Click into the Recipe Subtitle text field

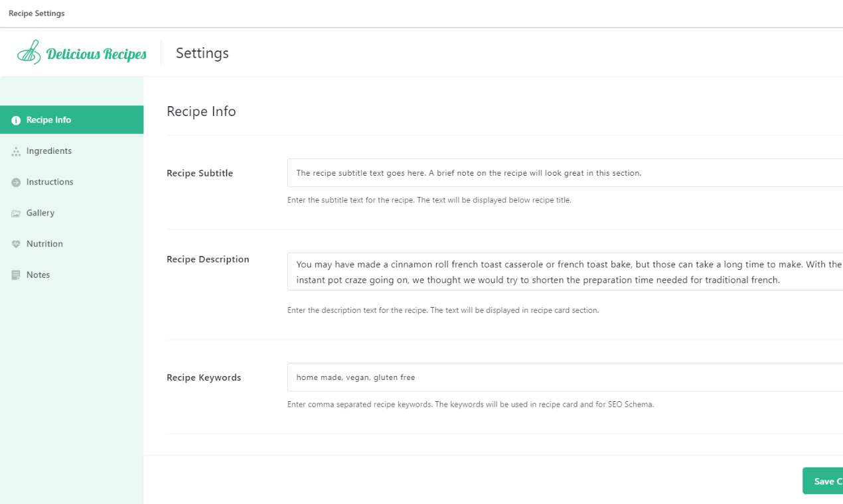coord(565,173)
